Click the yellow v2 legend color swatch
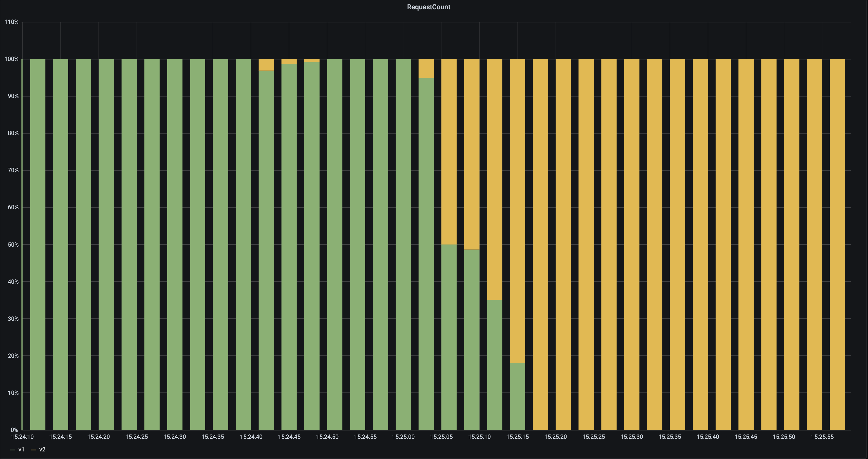868x459 pixels. point(33,450)
